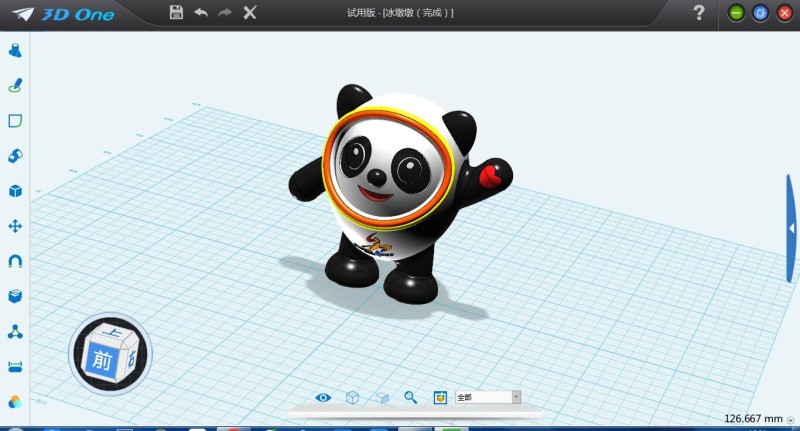Screen dimensions: 800x431
Task: Toggle the eye show/hide visibility tool
Action: point(323,397)
